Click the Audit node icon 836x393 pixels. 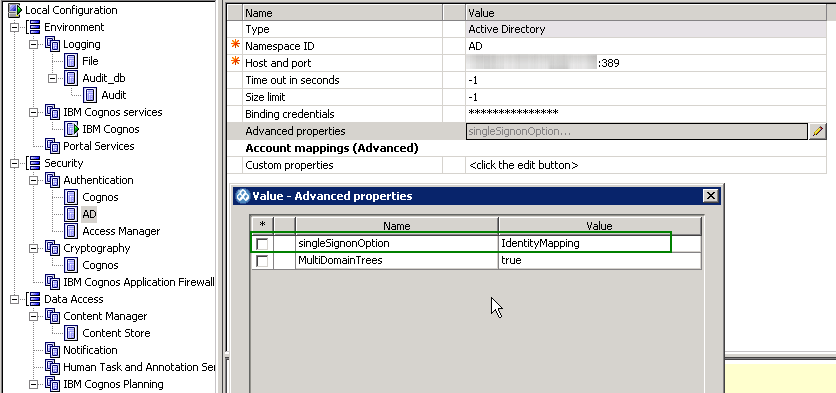click(90, 95)
